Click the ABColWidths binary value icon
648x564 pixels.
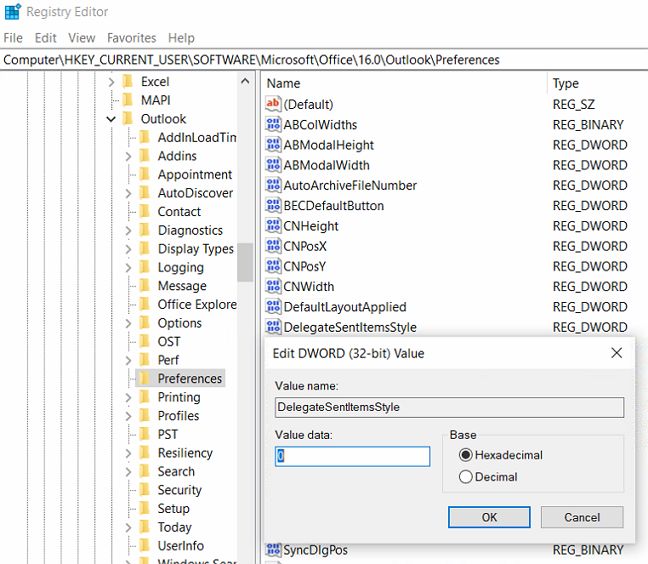(x=273, y=124)
